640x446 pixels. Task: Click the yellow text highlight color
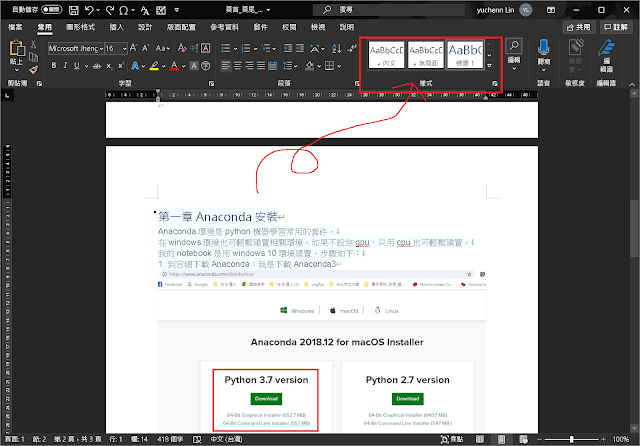tap(154, 66)
